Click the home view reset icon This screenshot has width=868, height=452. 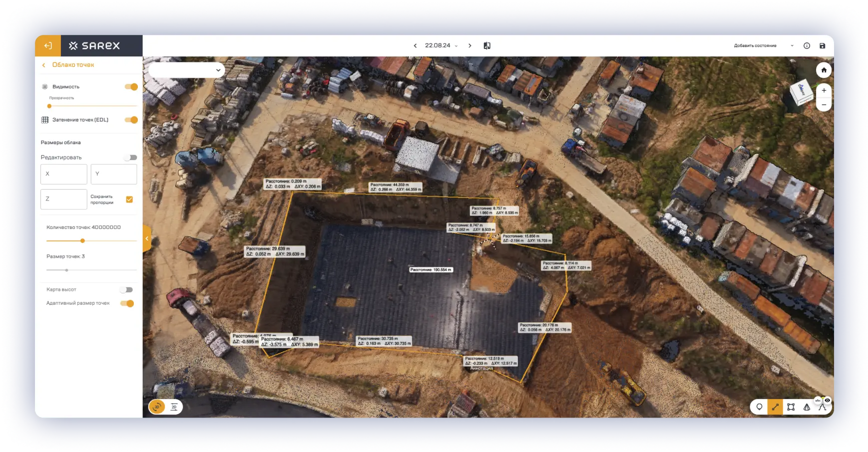coord(824,70)
